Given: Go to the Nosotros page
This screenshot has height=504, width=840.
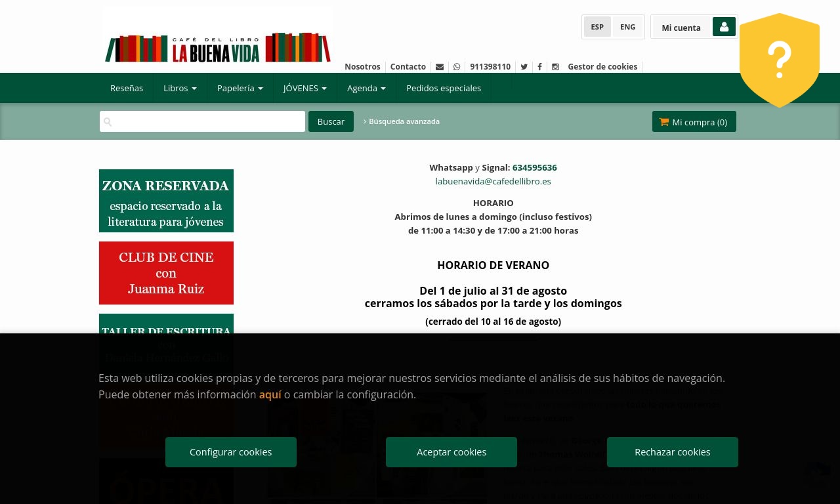Looking at the screenshot, I should coord(362,66).
